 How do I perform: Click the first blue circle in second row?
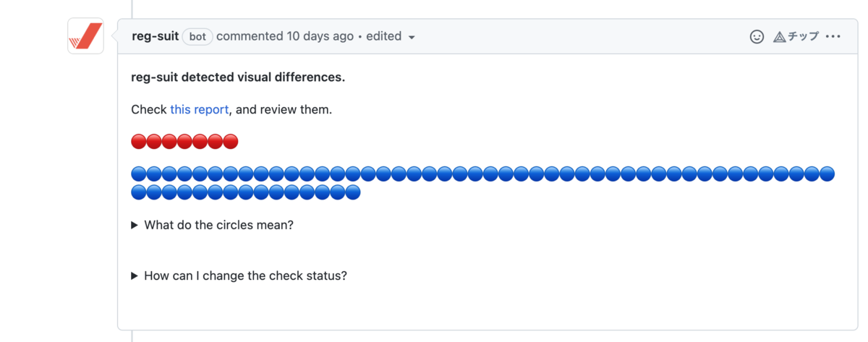[139, 192]
